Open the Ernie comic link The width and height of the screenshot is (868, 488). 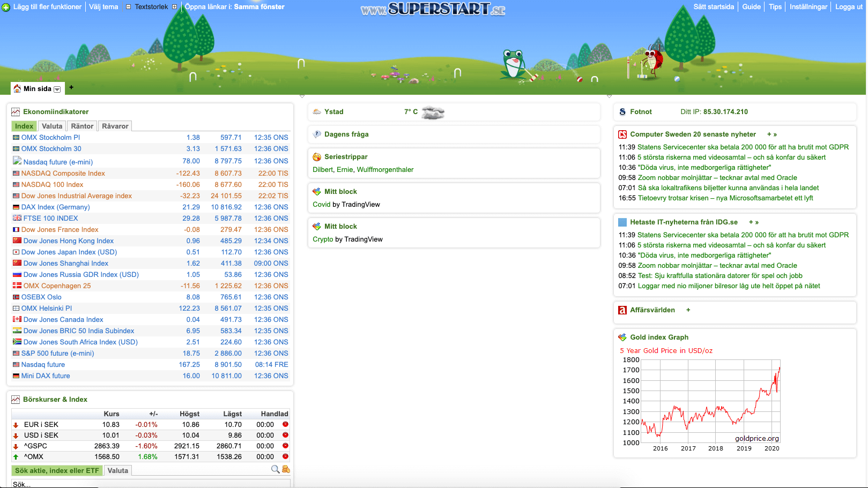coord(345,170)
